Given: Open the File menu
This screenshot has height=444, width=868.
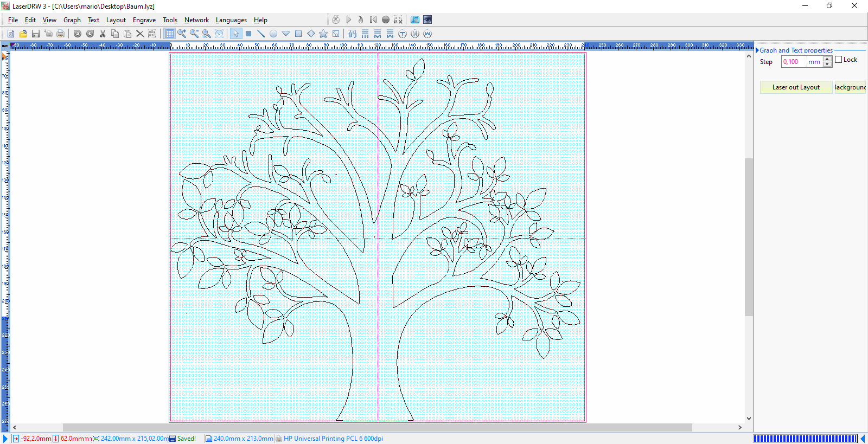Looking at the screenshot, I should click(13, 20).
